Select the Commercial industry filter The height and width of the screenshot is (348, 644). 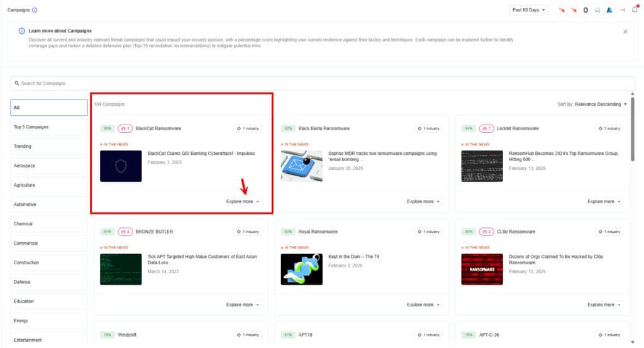tap(49, 244)
